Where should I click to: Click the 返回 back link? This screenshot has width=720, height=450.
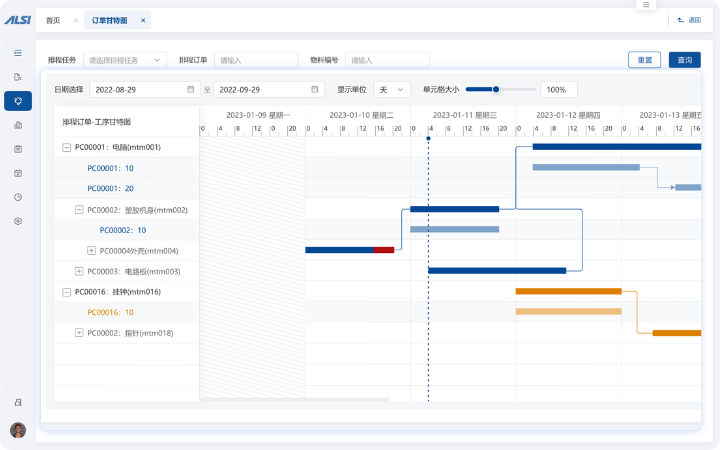689,20
